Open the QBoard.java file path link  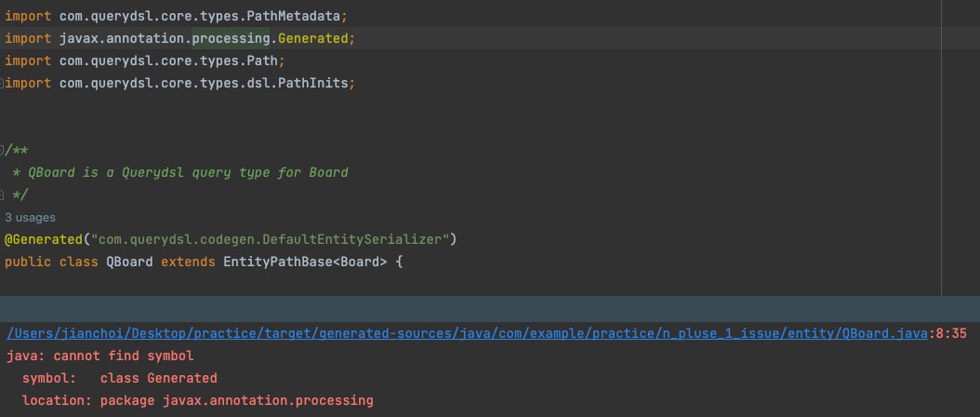pos(467,333)
